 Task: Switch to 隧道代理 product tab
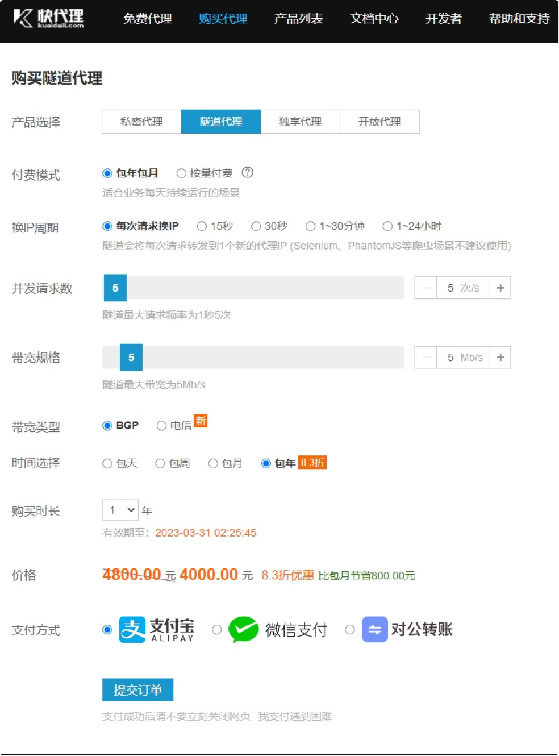[x=221, y=122]
